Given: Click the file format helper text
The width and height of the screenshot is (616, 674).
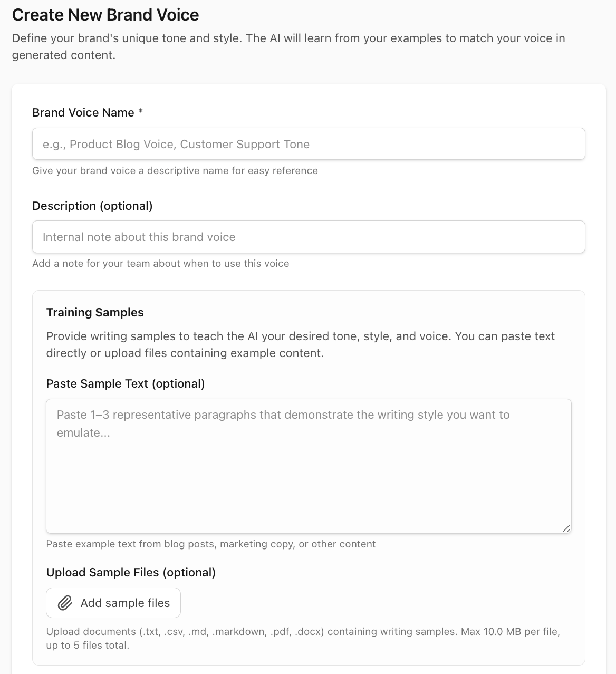Looking at the screenshot, I should click(303, 638).
